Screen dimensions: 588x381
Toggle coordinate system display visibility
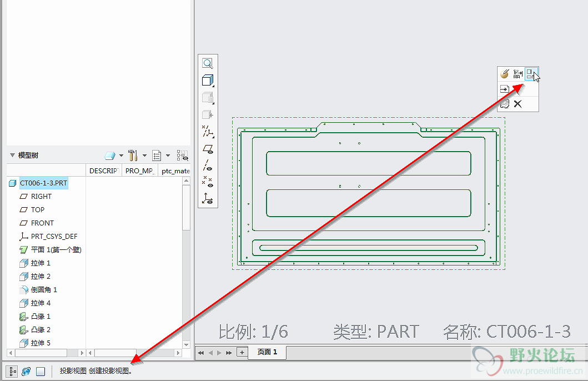[x=208, y=198]
